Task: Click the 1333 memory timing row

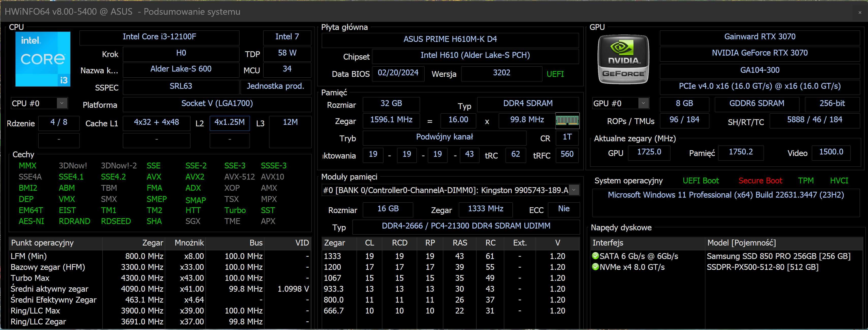Action: [451, 256]
